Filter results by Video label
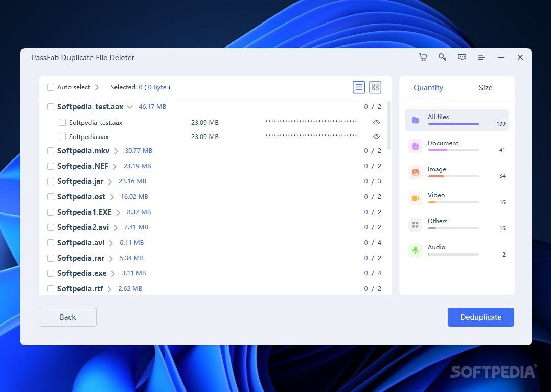The image size is (551, 392). point(436,195)
